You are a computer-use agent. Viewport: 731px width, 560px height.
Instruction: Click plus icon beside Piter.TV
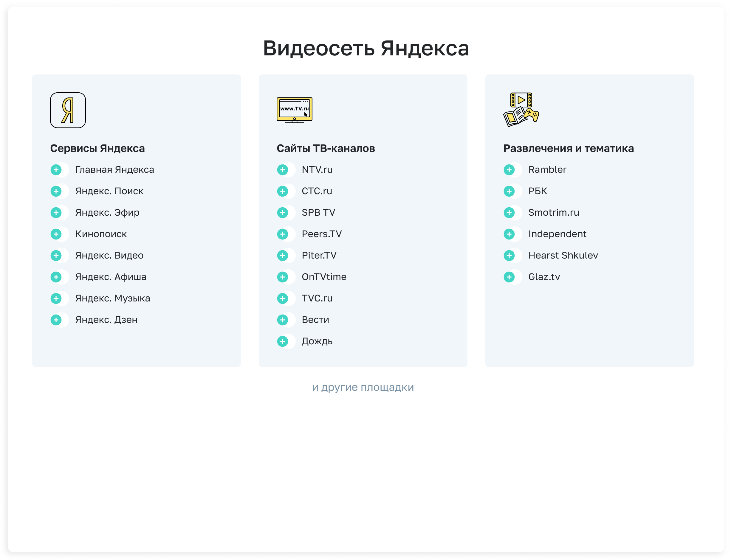(x=283, y=255)
